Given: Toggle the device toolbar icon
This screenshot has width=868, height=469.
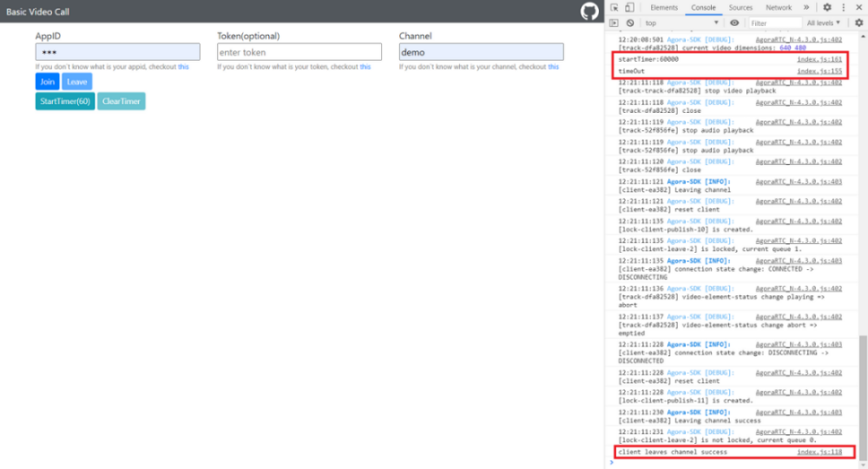Looking at the screenshot, I should [x=629, y=7].
